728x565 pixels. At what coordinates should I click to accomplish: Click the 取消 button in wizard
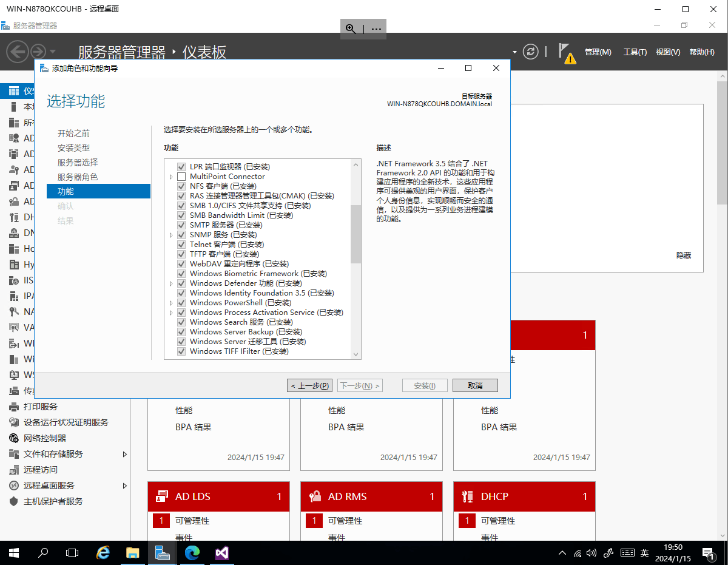[475, 385]
